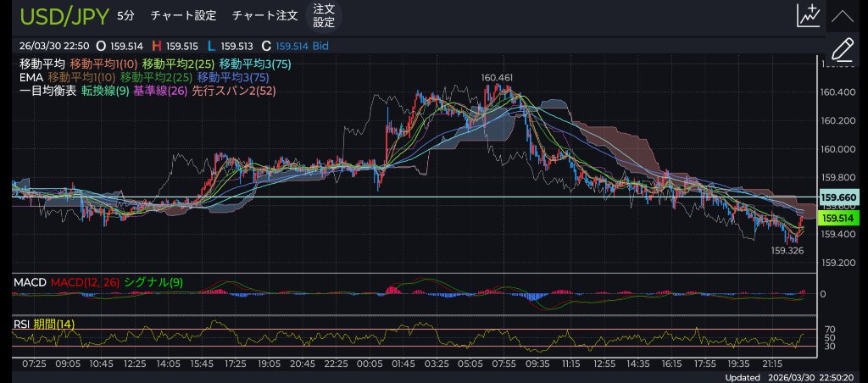This screenshot has height=383, width=868.
Task: Open the chart indicator icon with plus
Action: click(x=808, y=15)
